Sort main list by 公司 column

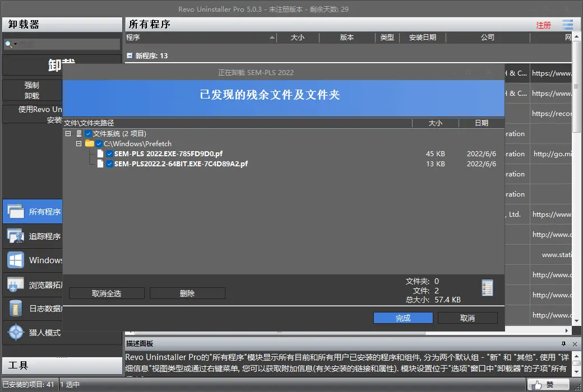tap(488, 37)
